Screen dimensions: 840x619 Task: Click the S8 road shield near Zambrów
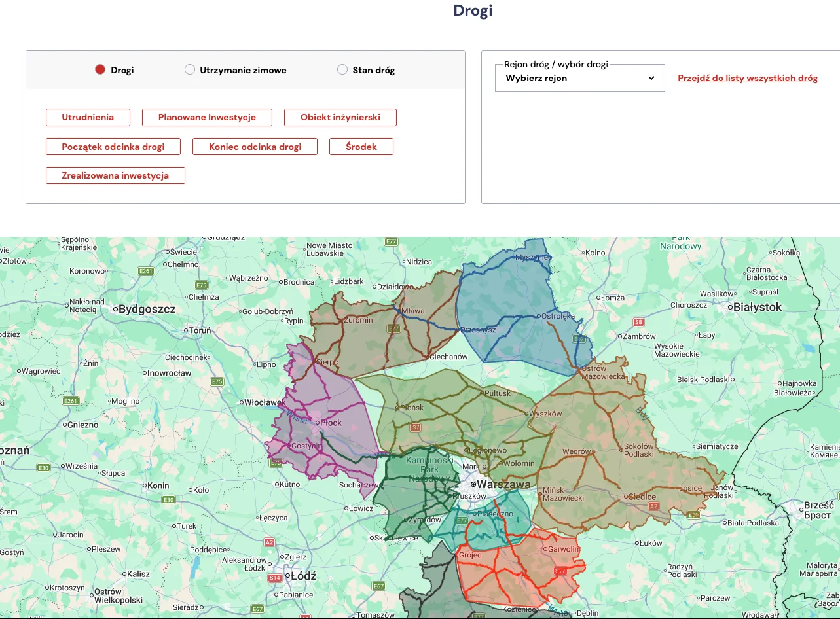coord(638,322)
